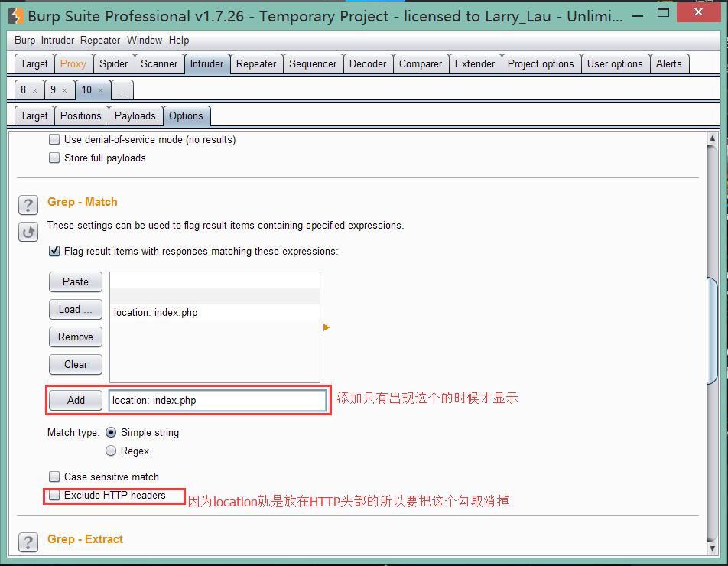Click the Add button

[76, 400]
